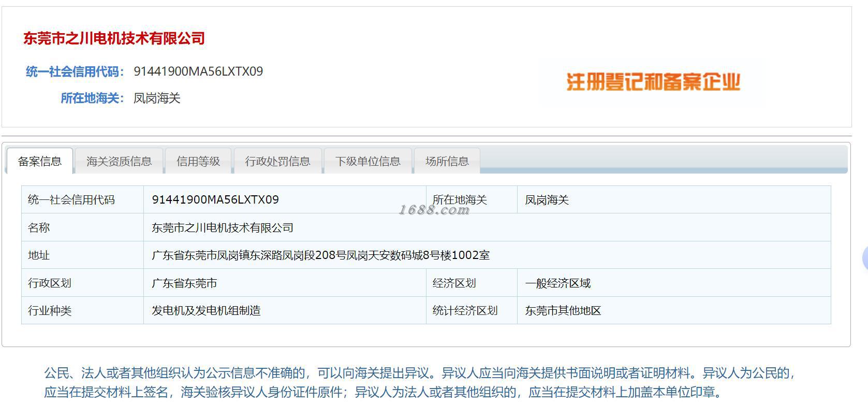Viewport: 868px width, 417px height.
Task: Open the 备案信息 tab
Action: [40, 161]
